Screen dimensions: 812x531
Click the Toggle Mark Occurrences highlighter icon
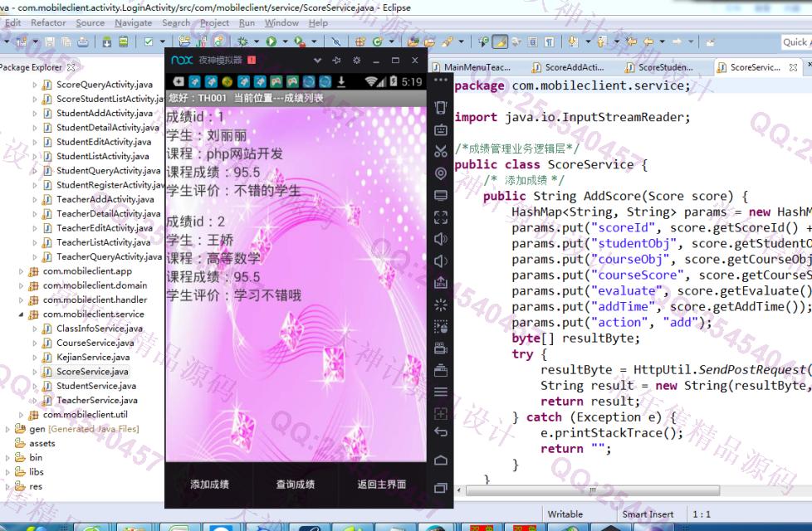500,42
